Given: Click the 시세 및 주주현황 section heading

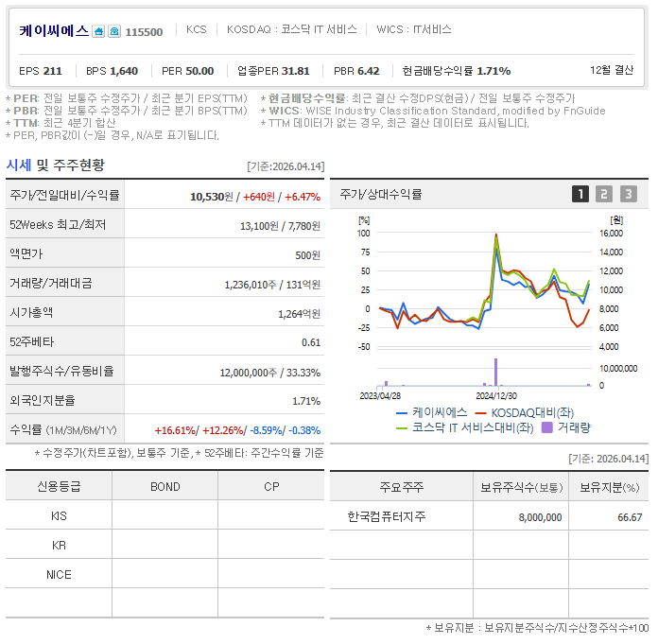Looking at the screenshot, I should coord(56,165).
